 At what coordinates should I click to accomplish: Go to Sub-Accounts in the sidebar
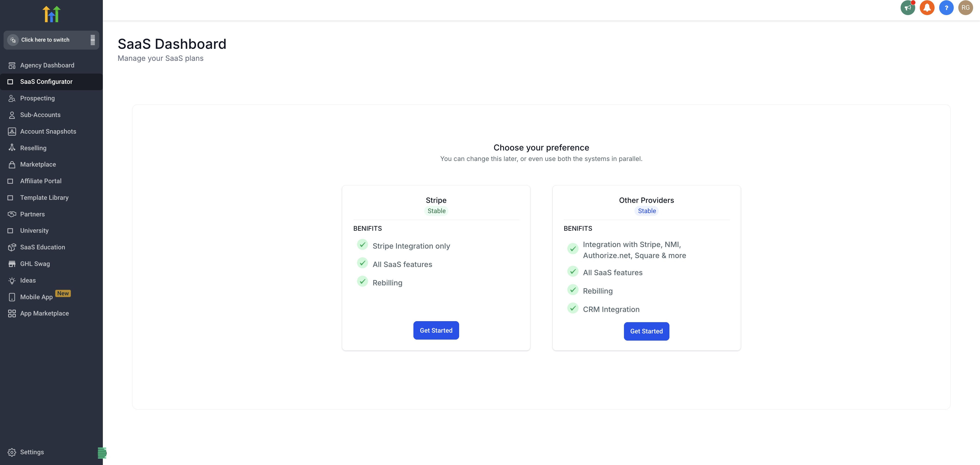tap(40, 115)
